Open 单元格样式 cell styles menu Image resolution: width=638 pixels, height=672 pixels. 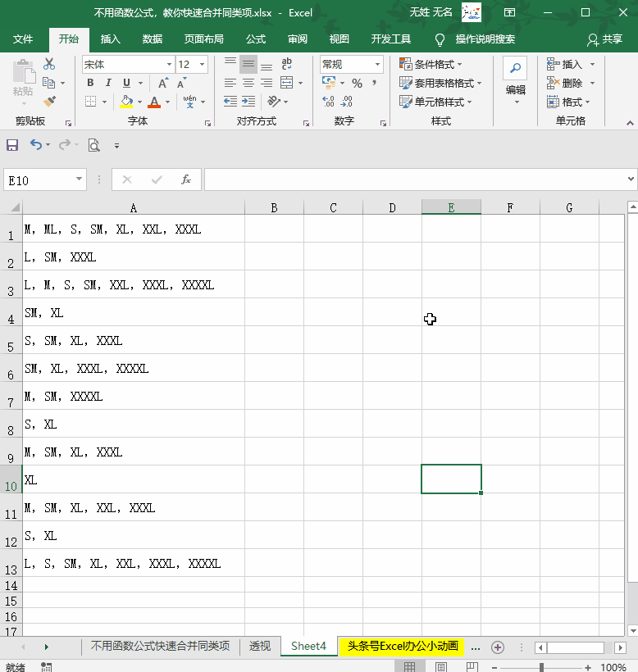(x=435, y=102)
